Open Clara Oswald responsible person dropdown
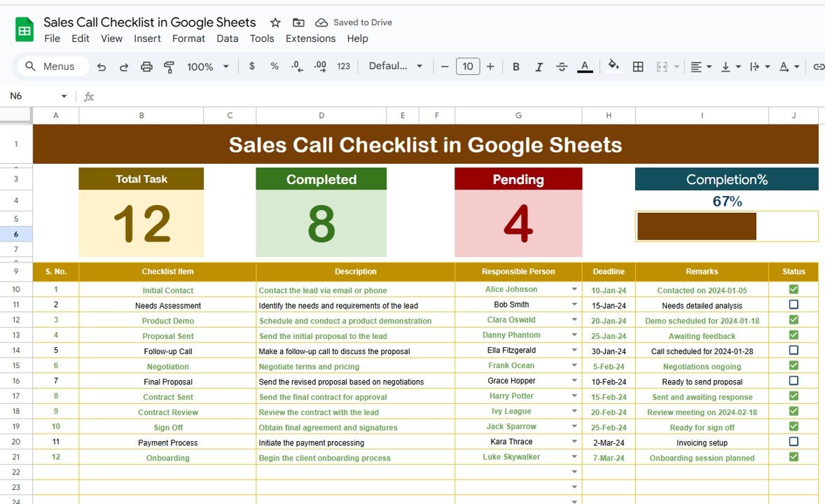Image resolution: width=825 pixels, height=504 pixels. pos(574,320)
